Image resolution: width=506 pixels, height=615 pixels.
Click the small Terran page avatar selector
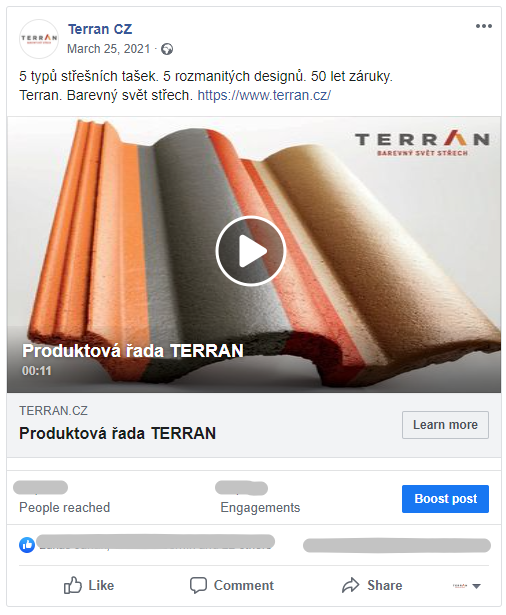click(460, 586)
